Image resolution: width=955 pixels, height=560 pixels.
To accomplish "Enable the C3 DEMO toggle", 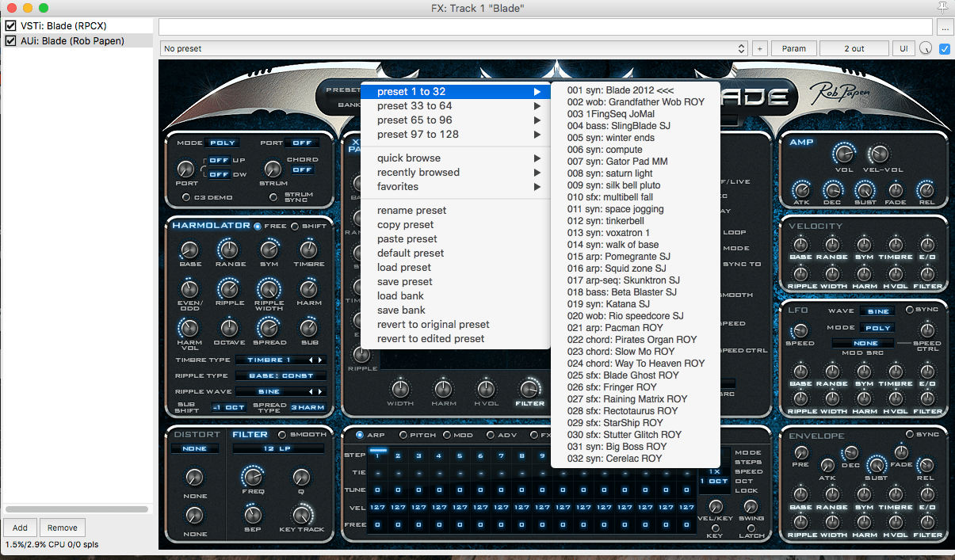I will tap(187, 197).
